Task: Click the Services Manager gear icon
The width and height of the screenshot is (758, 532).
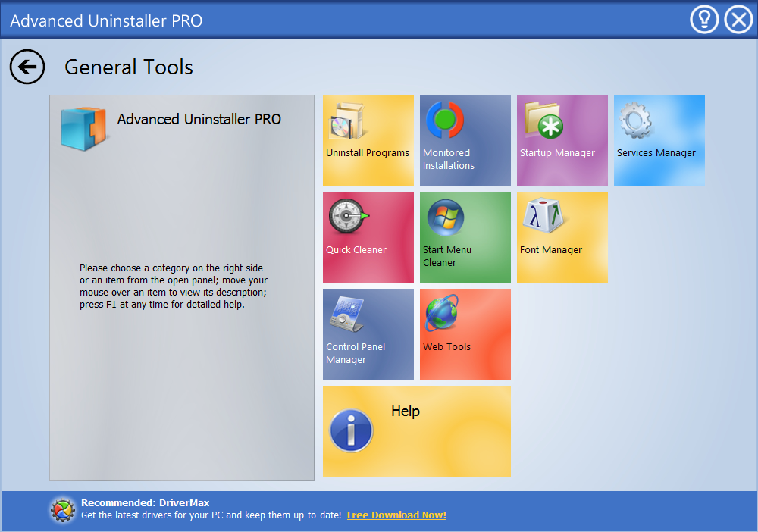Action: pyautogui.click(x=636, y=120)
